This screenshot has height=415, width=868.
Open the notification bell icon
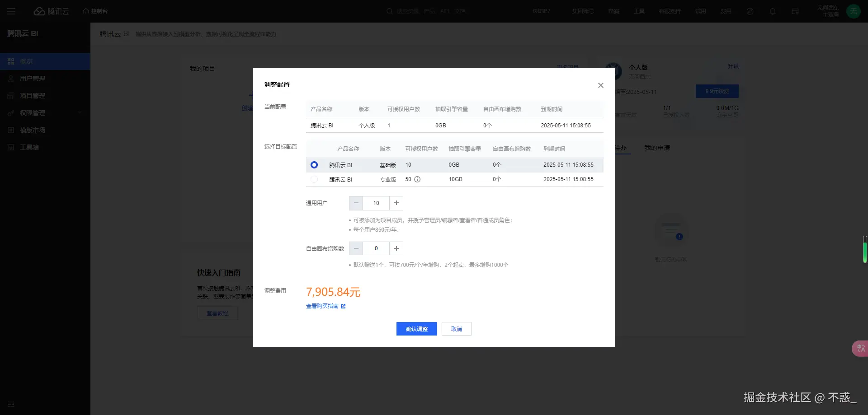tap(773, 11)
